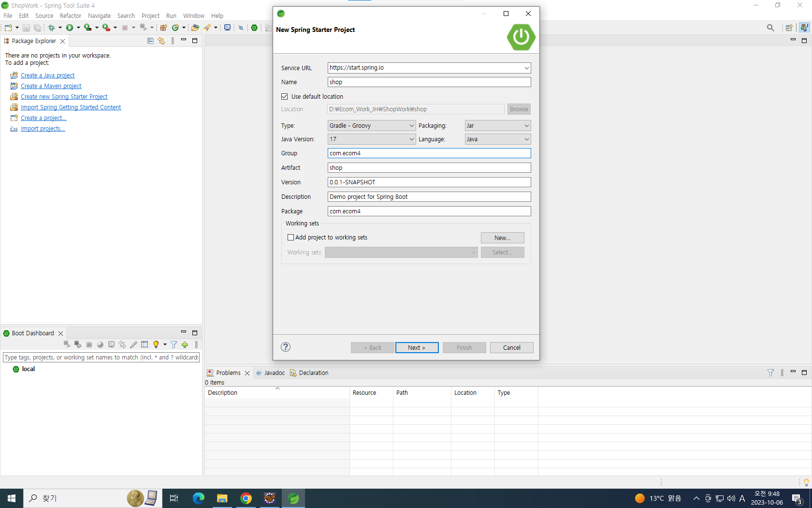Open the Project menu
Screen dimensions: 812x508
[x=150, y=16]
